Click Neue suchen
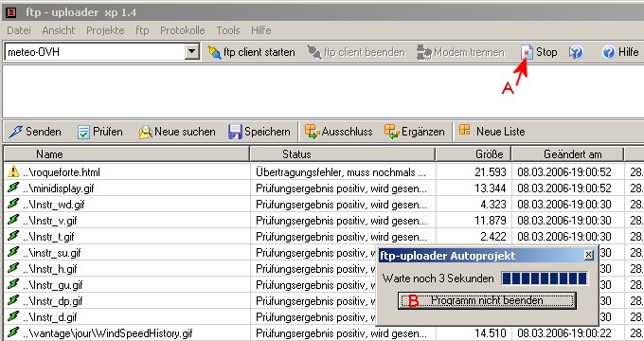Viewport: 644px width, 341px height. click(177, 132)
